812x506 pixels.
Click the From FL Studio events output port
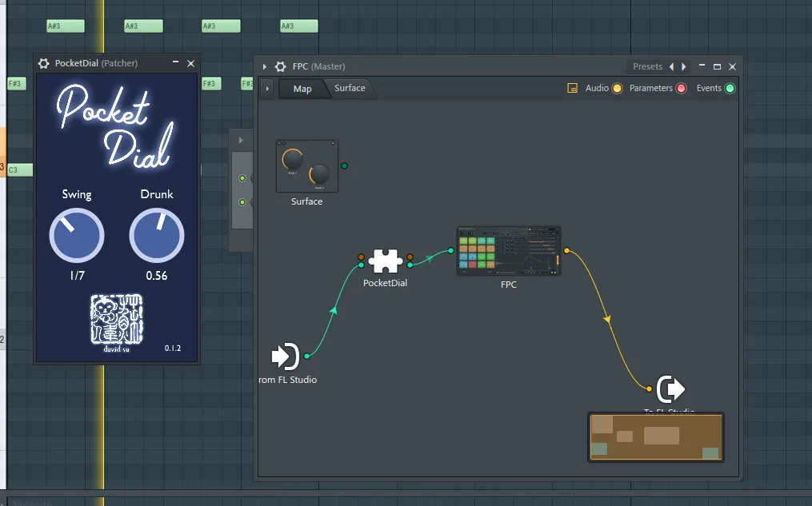click(307, 356)
